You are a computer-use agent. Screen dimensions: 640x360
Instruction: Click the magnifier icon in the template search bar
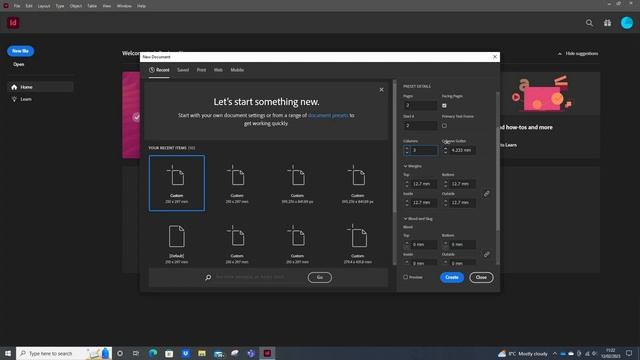(x=208, y=278)
